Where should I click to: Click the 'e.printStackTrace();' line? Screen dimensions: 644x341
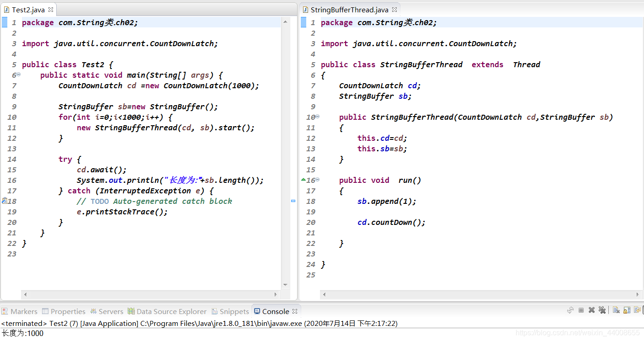click(122, 212)
